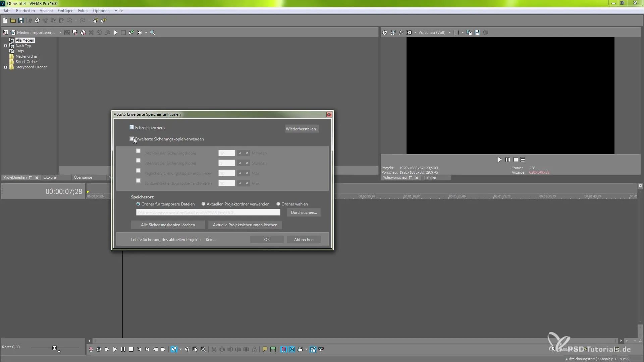This screenshot has height=362, width=644.
Task: Switch to the Trimmer tab
Action: [430, 177]
